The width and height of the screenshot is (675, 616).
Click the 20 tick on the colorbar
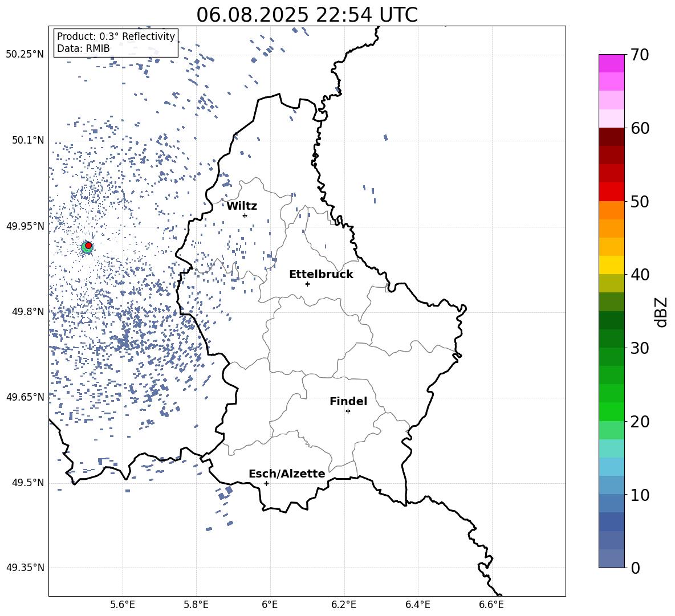[x=640, y=421]
